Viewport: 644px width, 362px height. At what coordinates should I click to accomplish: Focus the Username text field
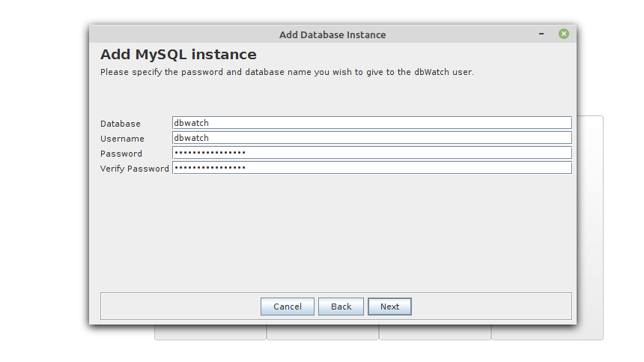[371, 138]
